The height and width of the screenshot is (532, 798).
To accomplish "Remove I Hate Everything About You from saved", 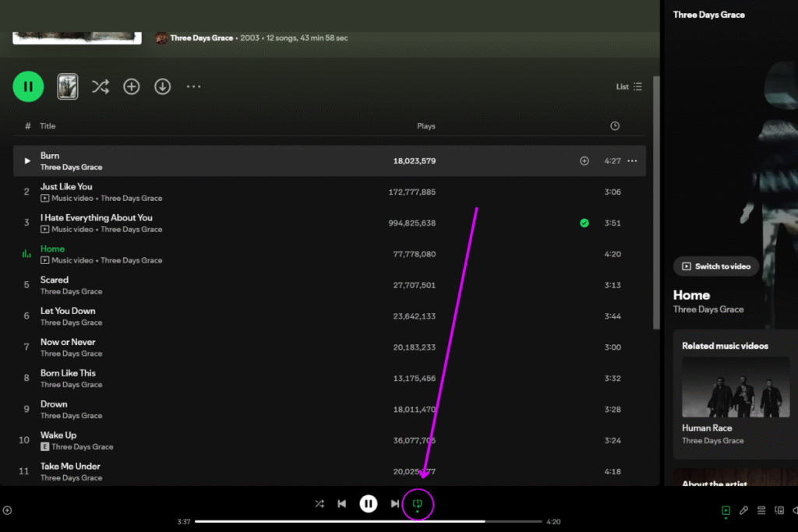I will click(x=584, y=223).
